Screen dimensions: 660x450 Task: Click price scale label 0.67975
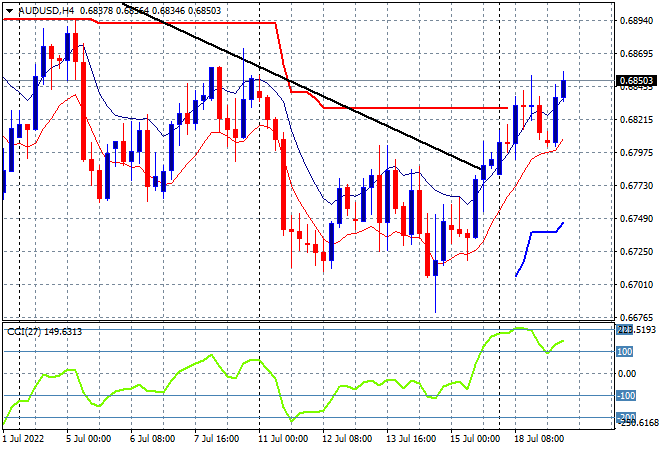click(636, 152)
